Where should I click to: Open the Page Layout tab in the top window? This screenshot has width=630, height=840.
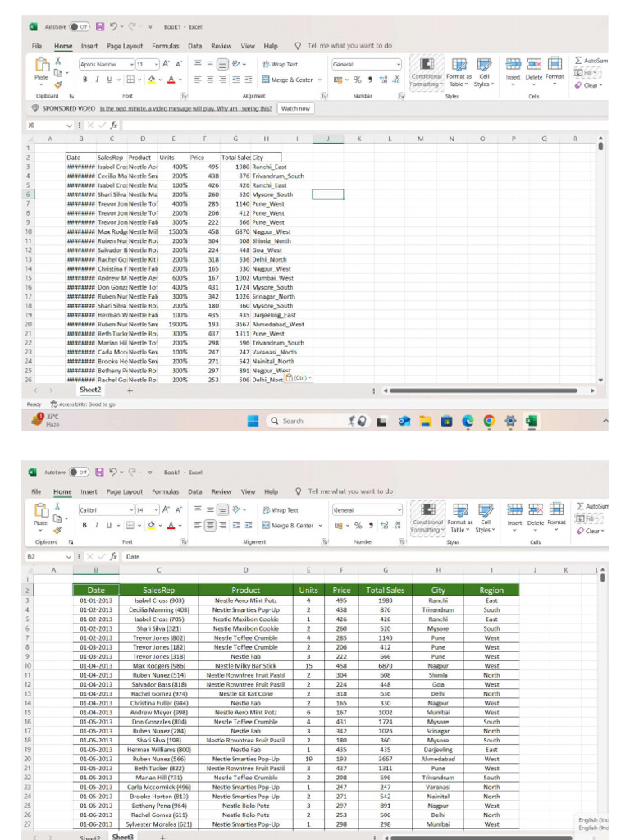click(x=125, y=47)
